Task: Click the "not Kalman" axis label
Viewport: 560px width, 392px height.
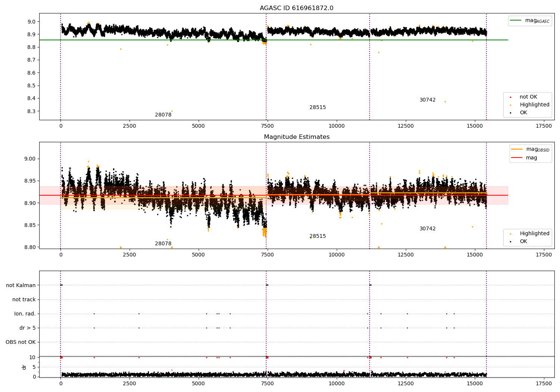Action: point(21,286)
